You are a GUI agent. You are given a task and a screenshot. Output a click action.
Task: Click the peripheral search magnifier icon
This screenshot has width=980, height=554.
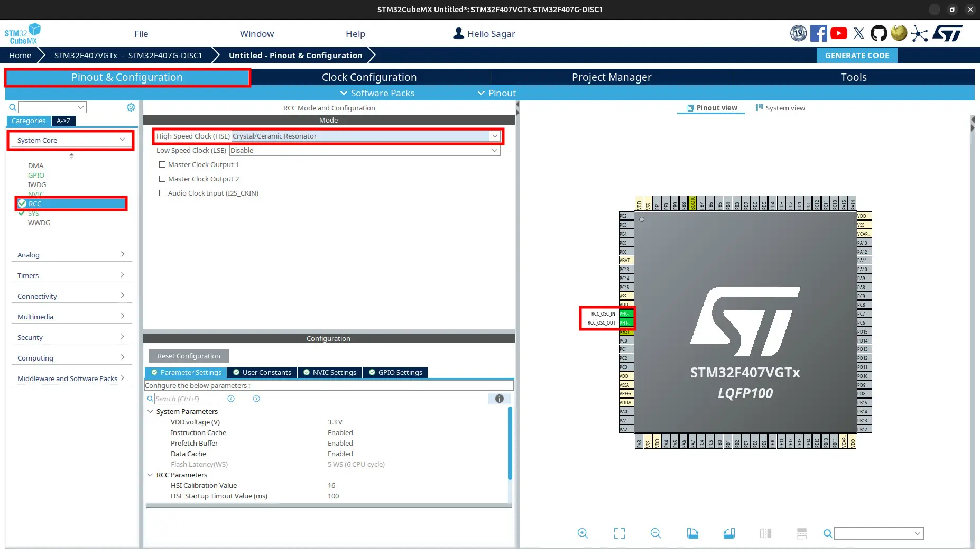(x=13, y=107)
